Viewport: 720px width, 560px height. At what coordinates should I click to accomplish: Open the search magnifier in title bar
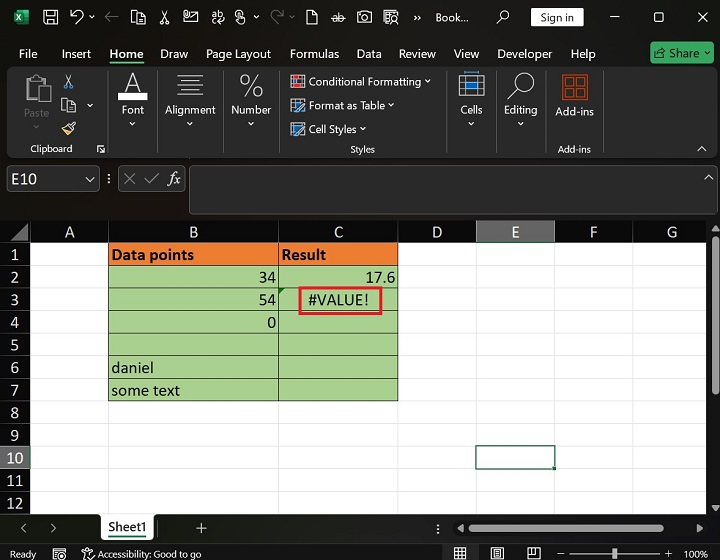click(x=504, y=17)
